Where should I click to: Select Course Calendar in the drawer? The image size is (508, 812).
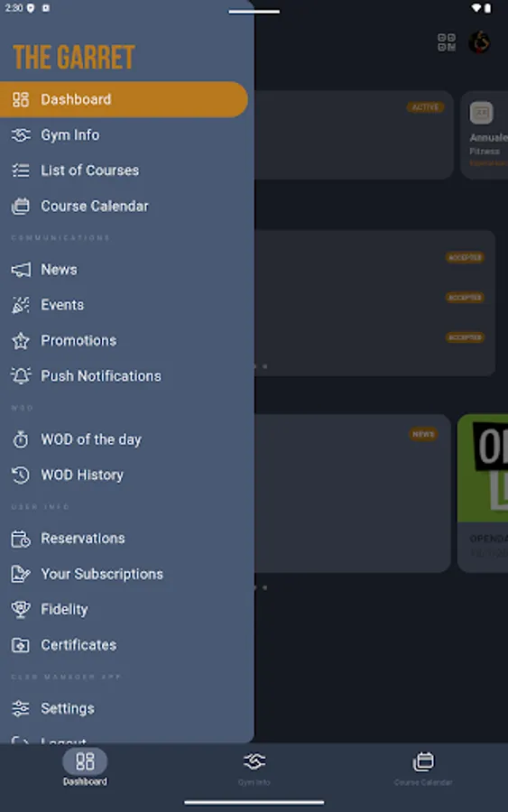coord(95,206)
